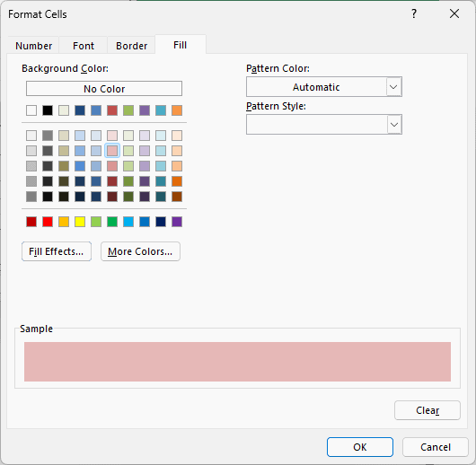Image resolution: width=476 pixels, height=465 pixels.
Task: Open the Pattern Color dropdown arrow
Action: click(x=393, y=87)
